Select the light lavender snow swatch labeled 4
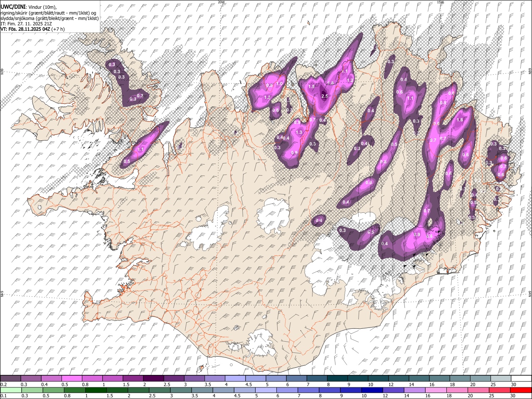Screen dimensions: 532x399 click(235, 378)
